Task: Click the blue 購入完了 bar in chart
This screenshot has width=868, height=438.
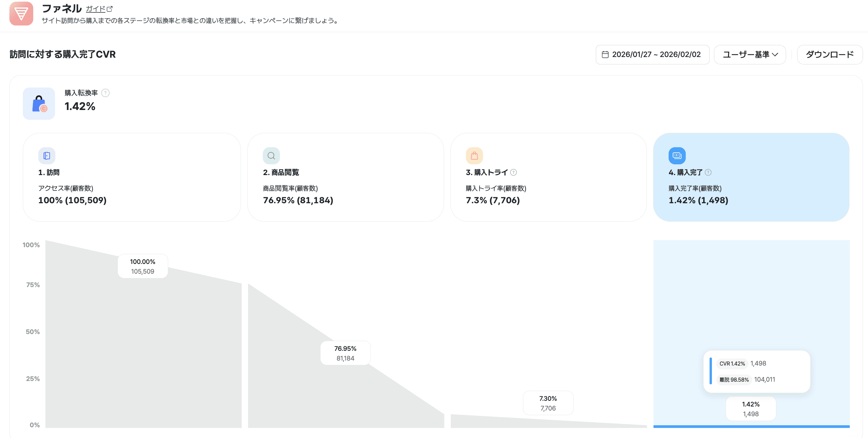Action: pos(751,426)
